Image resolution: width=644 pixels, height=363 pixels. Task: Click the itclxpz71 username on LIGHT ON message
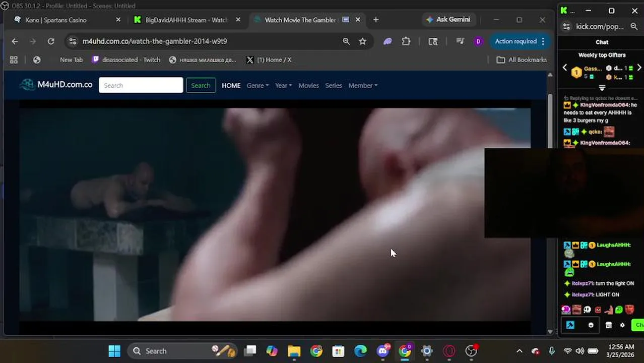point(583,294)
